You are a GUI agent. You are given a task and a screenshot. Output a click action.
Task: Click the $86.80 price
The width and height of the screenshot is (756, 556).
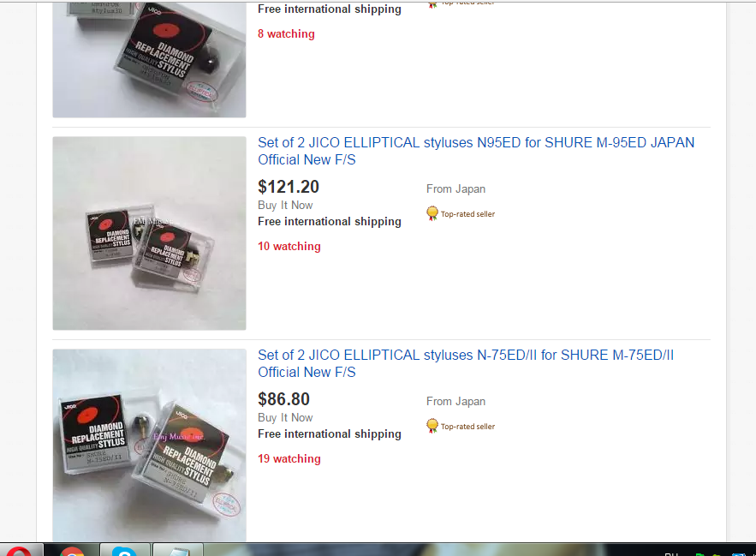(283, 399)
